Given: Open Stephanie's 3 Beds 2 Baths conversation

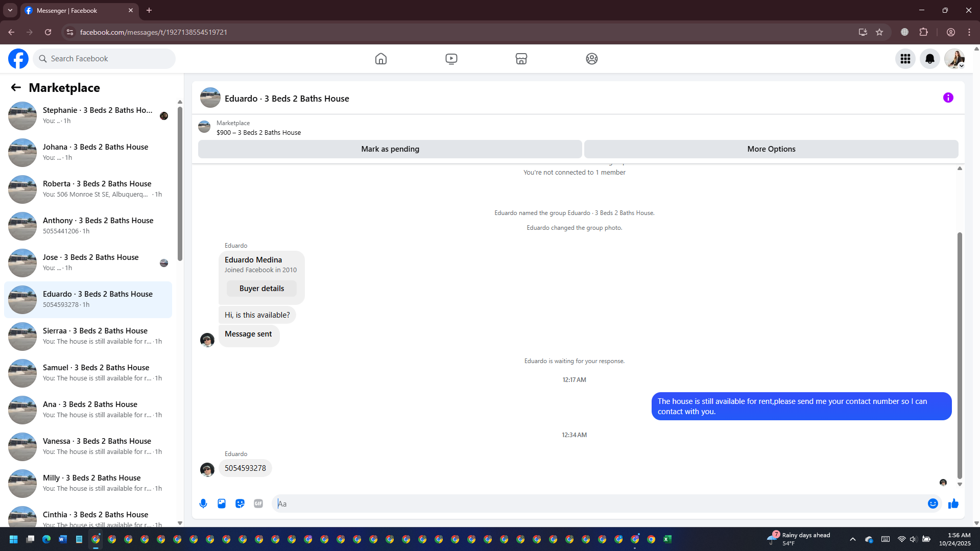Looking at the screenshot, I should click(88, 115).
